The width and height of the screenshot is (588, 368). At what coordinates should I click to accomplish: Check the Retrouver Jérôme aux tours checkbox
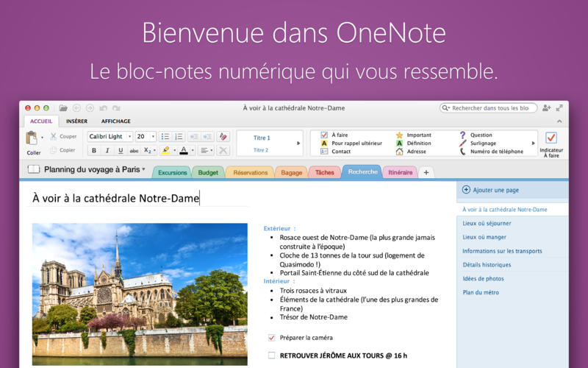pyautogui.click(x=271, y=355)
